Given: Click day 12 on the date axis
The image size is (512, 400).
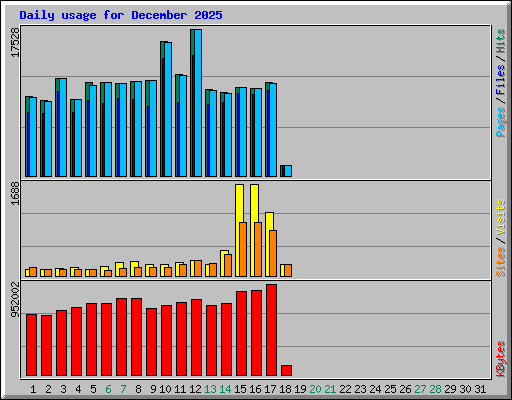Looking at the screenshot, I should tap(195, 389).
